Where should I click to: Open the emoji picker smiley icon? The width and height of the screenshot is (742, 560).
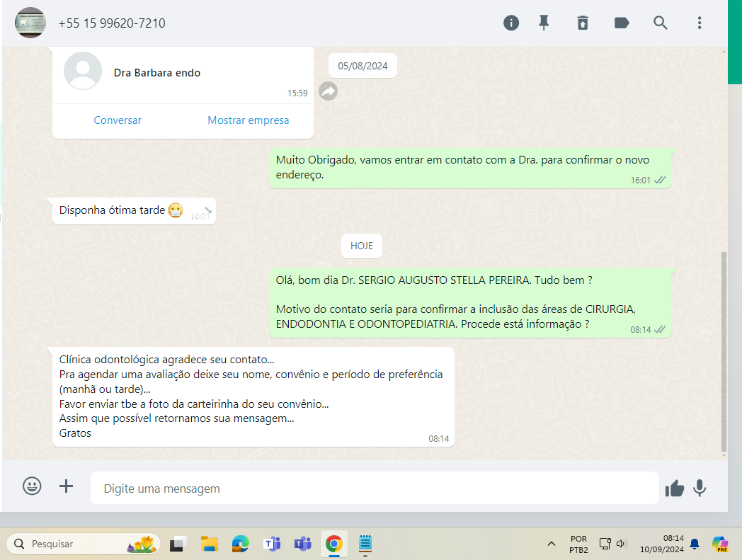coord(32,486)
